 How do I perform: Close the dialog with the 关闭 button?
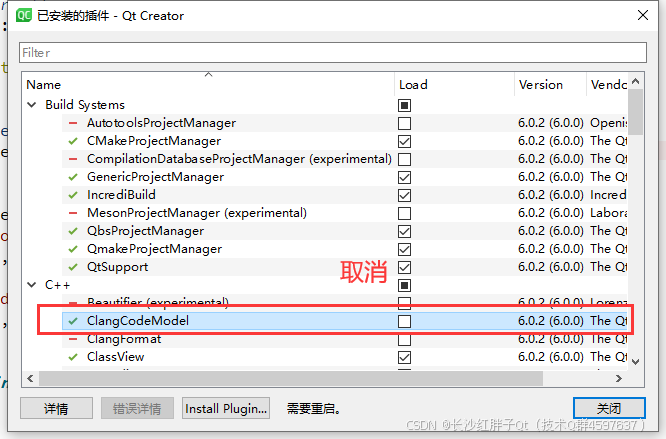609,408
